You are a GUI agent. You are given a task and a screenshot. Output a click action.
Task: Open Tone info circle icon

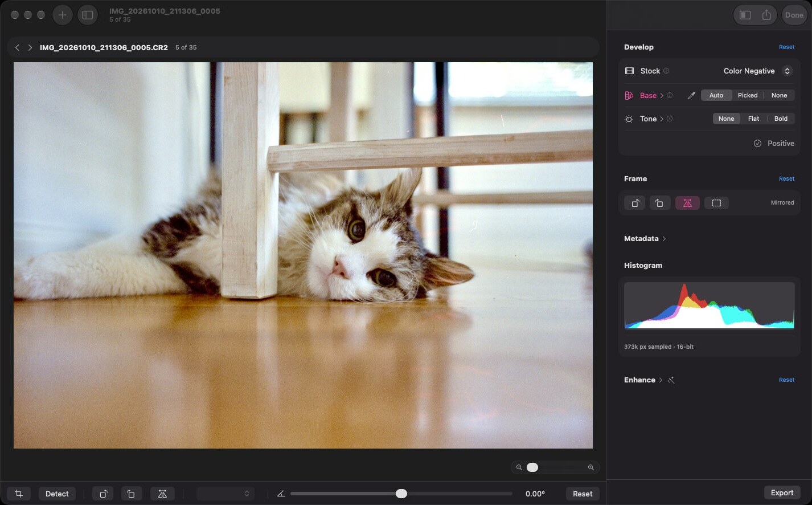point(670,119)
